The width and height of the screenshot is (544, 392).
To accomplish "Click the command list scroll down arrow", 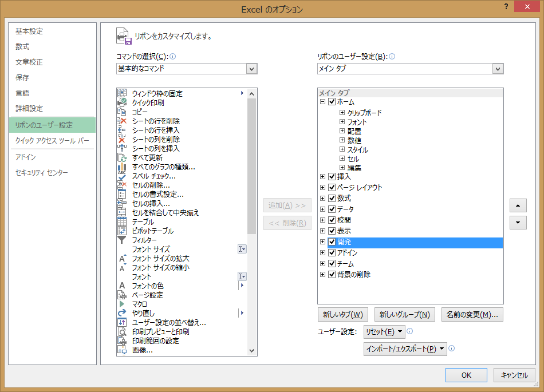I will (x=252, y=351).
